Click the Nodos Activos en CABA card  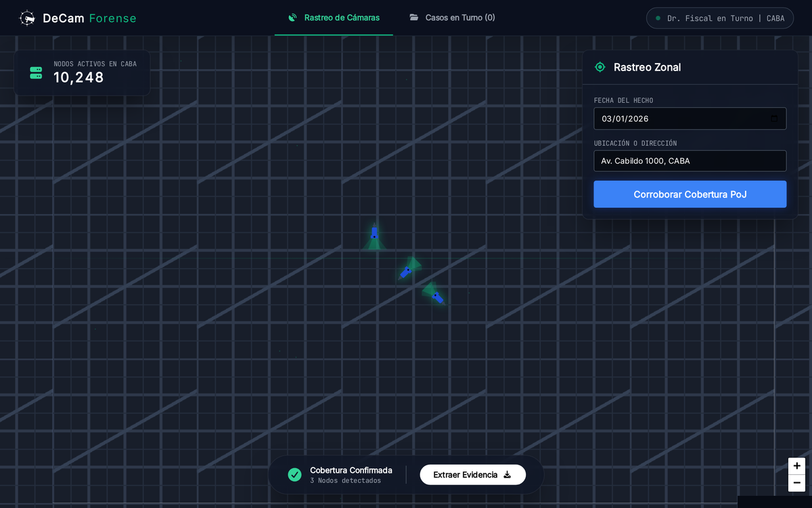[82, 72]
